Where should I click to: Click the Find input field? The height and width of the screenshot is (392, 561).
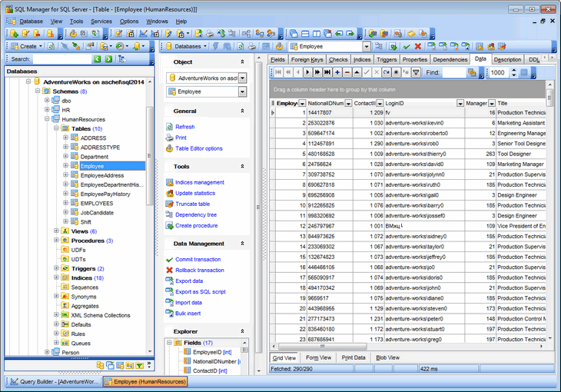(x=453, y=73)
